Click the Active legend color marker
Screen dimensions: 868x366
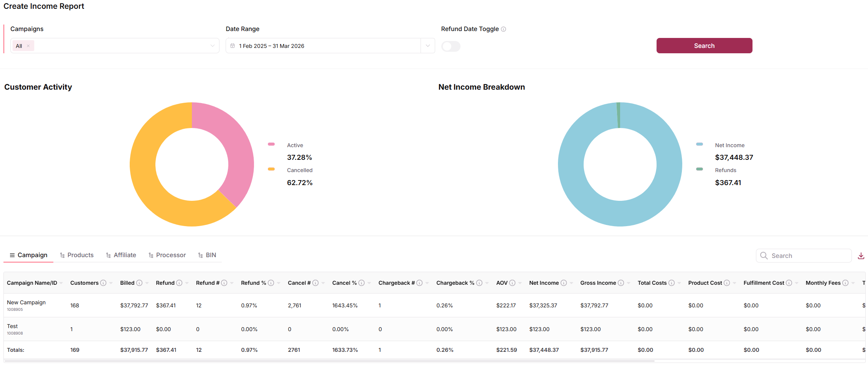tap(271, 144)
